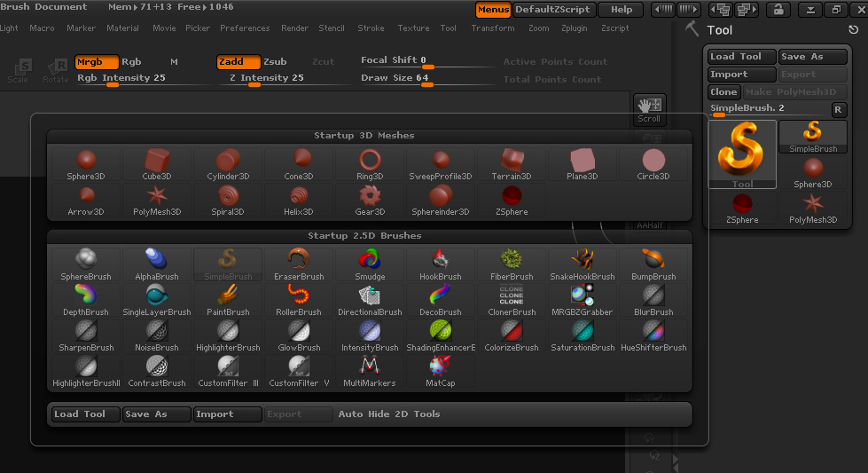The height and width of the screenshot is (473, 868).
Task: Select the SphereBrush tool
Action: 86,265
